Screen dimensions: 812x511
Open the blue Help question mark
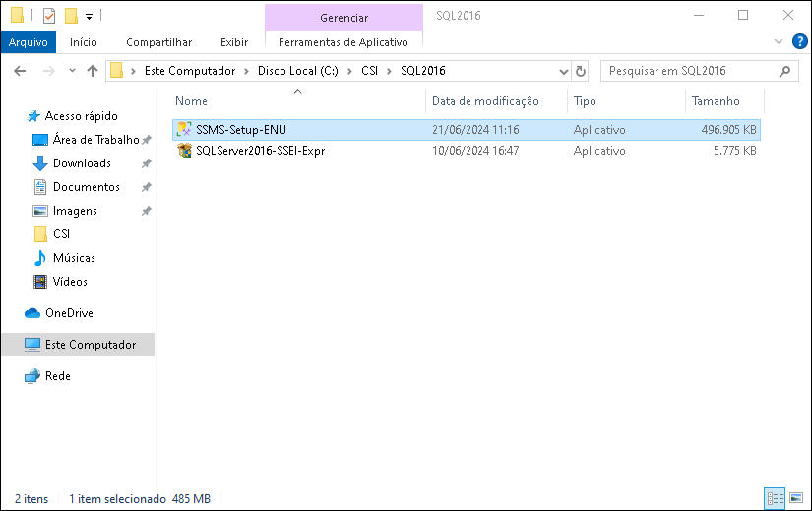pyautogui.click(x=799, y=41)
